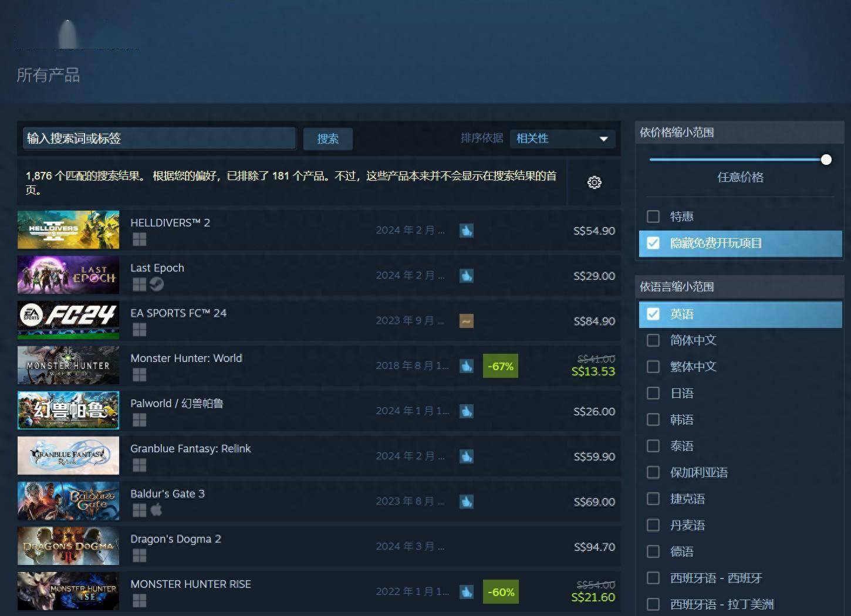Click Windows icon under MONSTER HUNTER RISE
Screen dimensions: 851x616
(x=139, y=601)
